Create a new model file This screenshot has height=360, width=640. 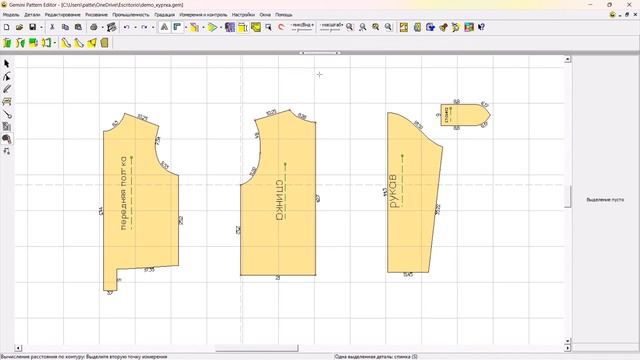point(7,27)
